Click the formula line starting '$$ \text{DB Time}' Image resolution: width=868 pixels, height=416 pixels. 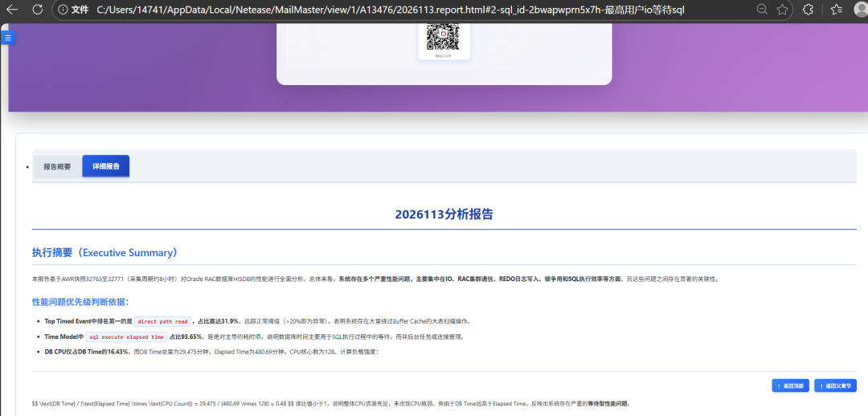tap(331, 404)
